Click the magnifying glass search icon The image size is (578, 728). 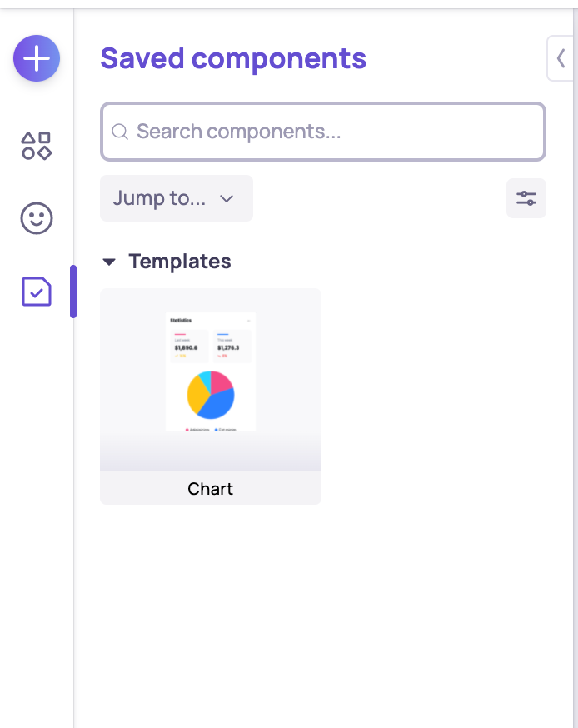click(x=120, y=132)
